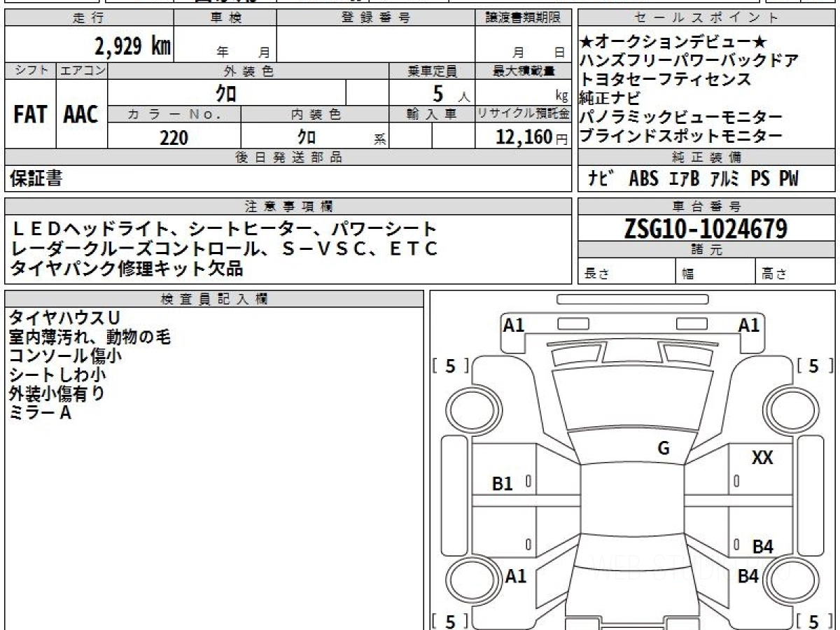
Task: Click the タイヤハウスU inspector note
Action: point(64,318)
